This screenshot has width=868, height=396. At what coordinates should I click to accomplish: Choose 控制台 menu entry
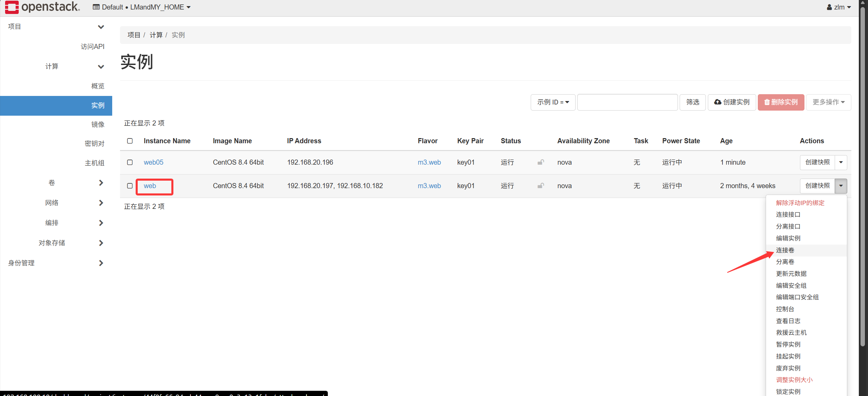[x=785, y=309]
